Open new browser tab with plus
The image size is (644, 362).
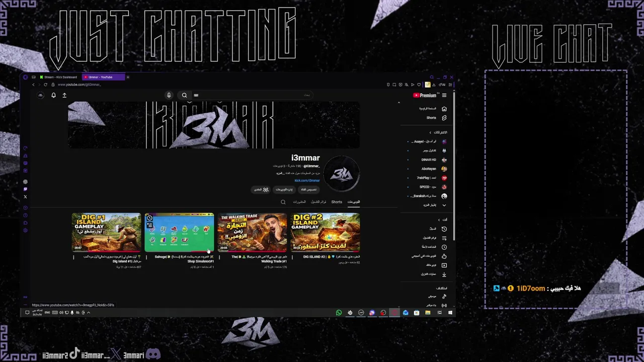128,77
